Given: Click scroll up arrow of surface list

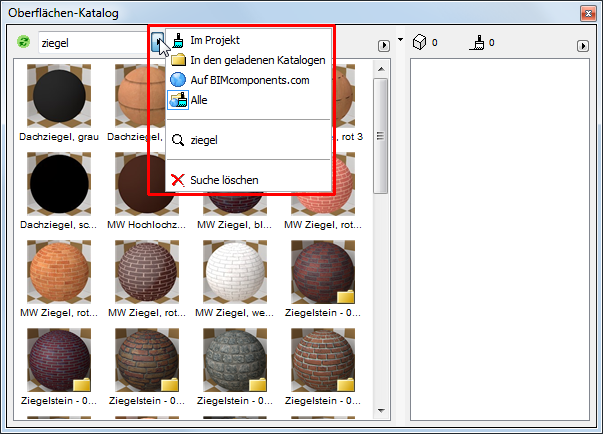Looking at the screenshot, I should click(381, 69).
